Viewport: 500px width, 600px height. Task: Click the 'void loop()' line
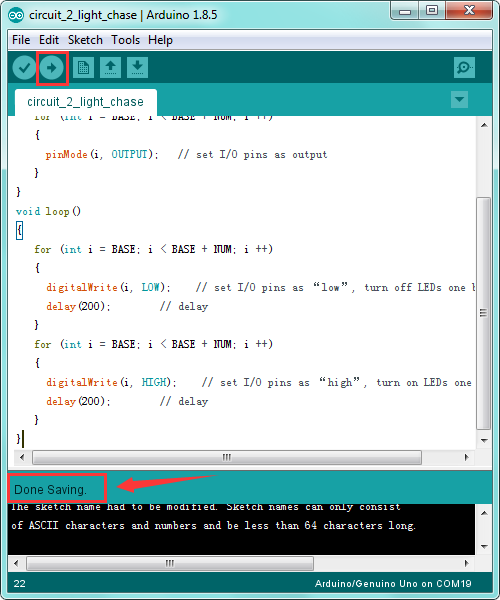tap(48, 211)
